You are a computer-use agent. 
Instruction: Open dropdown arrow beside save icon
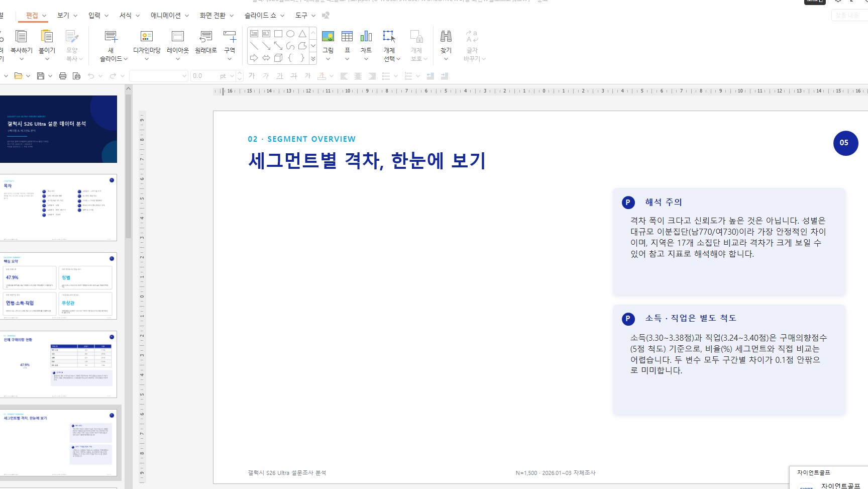[x=50, y=76]
